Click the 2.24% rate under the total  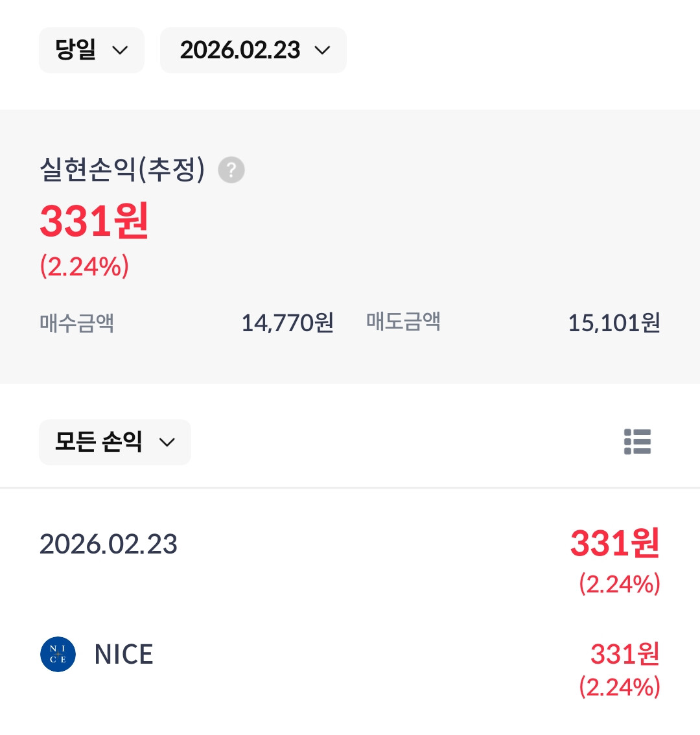[84, 266]
